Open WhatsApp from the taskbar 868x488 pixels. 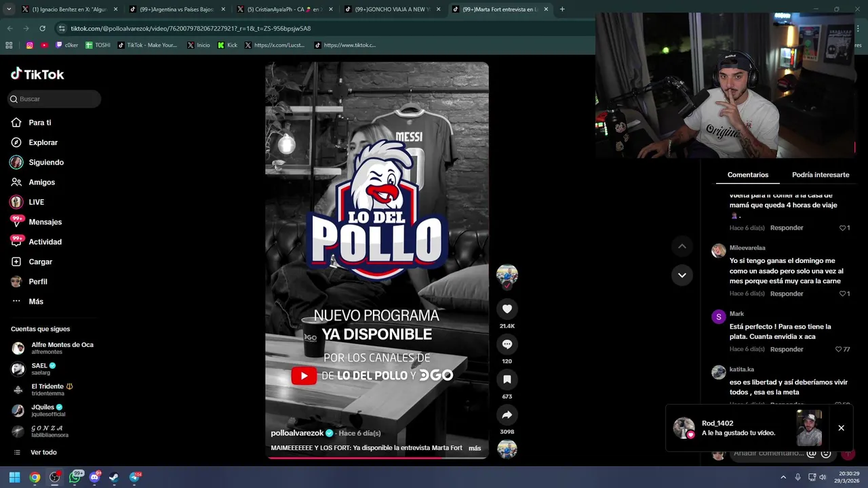[75, 477]
